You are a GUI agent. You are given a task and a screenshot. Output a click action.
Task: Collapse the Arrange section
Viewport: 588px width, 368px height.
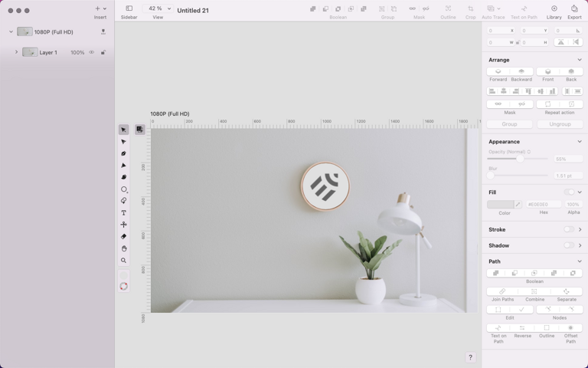tap(580, 60)
